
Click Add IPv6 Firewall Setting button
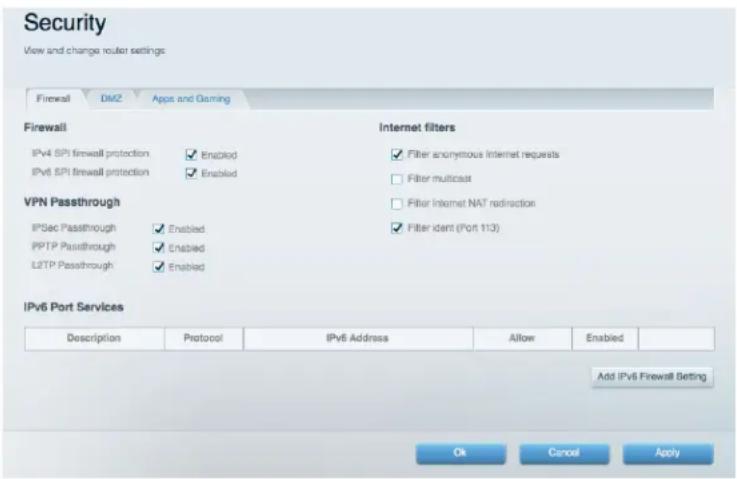652,377
